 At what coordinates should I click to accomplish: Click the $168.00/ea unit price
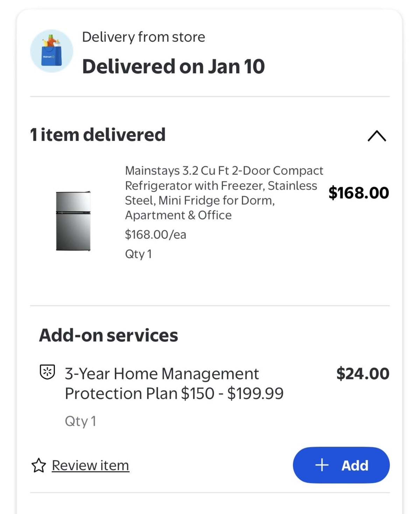[x=155, y=234]
